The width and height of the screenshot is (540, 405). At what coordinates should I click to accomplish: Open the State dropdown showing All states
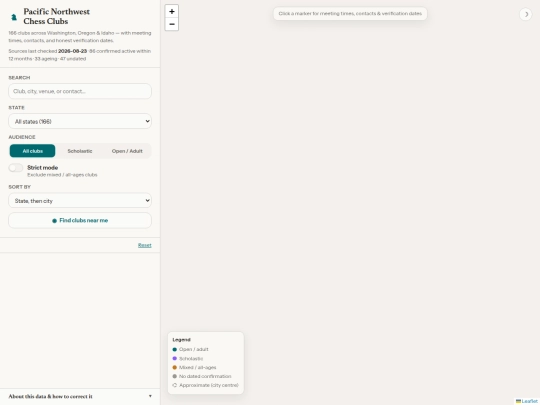pyautogui.click(x=80, y=121)
